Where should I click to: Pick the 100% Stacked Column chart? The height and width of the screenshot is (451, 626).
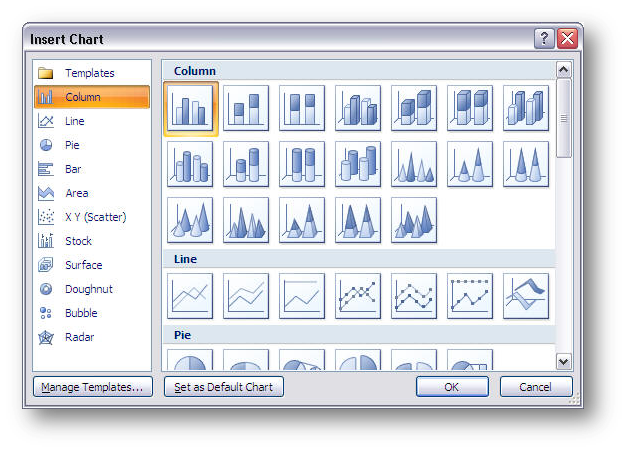[302, 108]
